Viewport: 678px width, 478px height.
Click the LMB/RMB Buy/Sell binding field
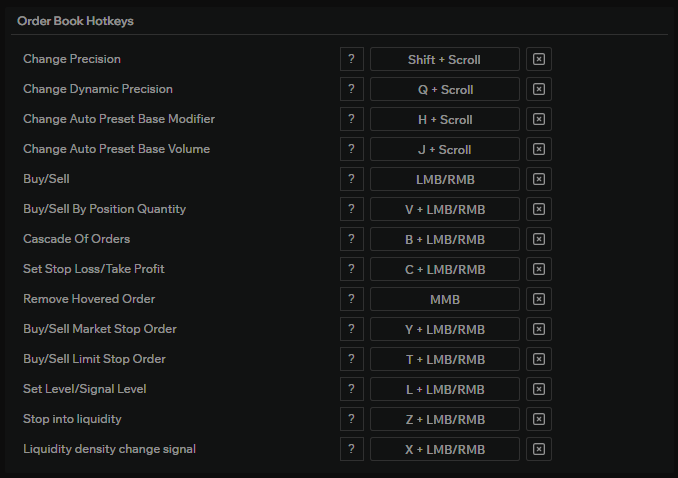tap(445, 179)
